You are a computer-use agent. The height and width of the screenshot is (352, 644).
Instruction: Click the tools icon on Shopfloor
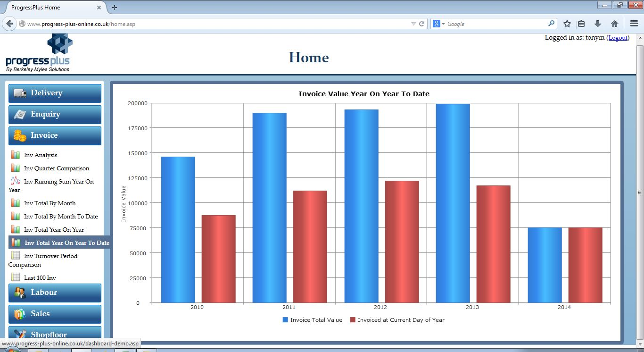click(20, 335)
